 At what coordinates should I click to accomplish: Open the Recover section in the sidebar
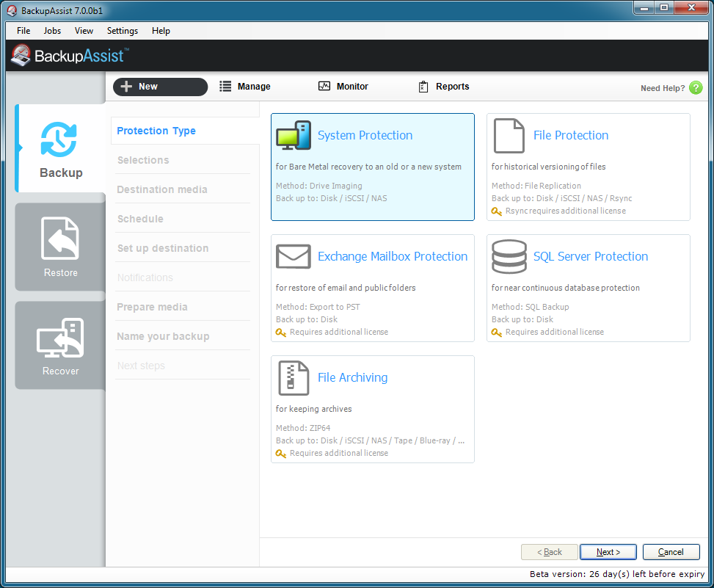click(x=61, y=345)
